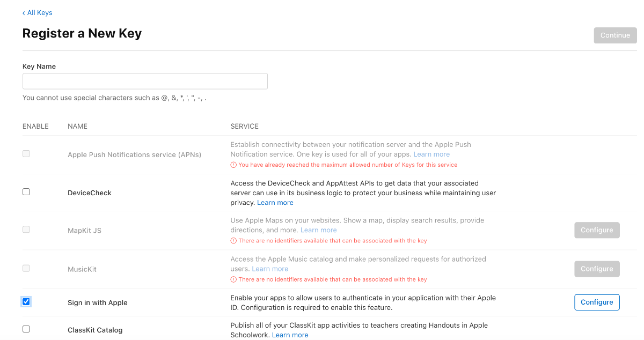Uncheck the Sign in with Apple checkbox

click(26, 301)
